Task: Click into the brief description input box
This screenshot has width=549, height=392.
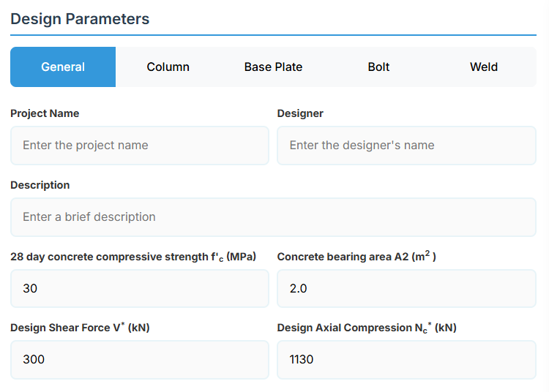Action: tap(273, 217)
